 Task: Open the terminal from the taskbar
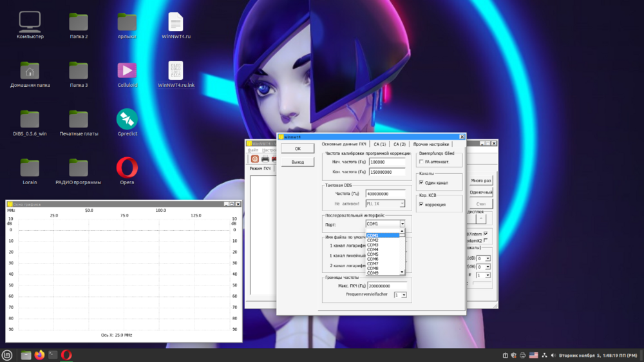(x=53, y=355)
